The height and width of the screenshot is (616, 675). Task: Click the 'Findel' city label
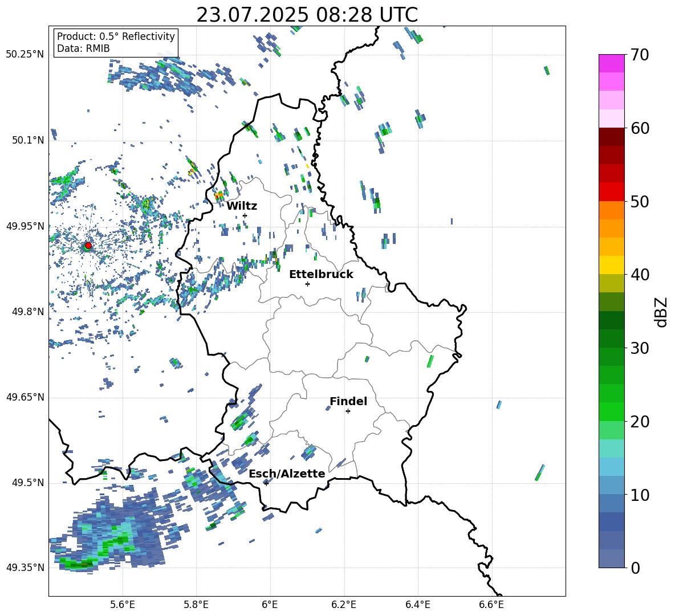[x=348, y=401]
